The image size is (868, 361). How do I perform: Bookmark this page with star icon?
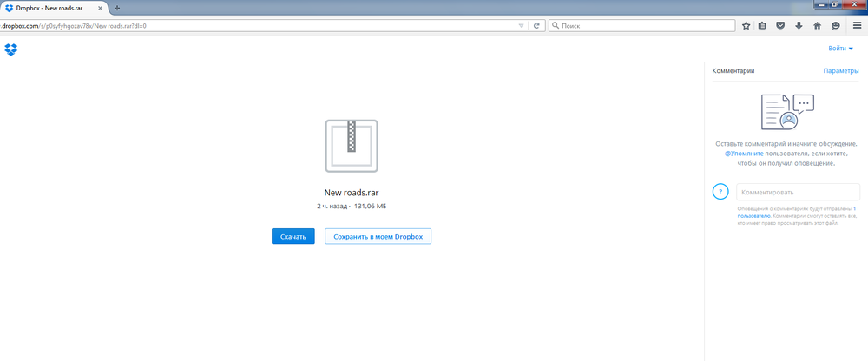(x=746, y=25)
